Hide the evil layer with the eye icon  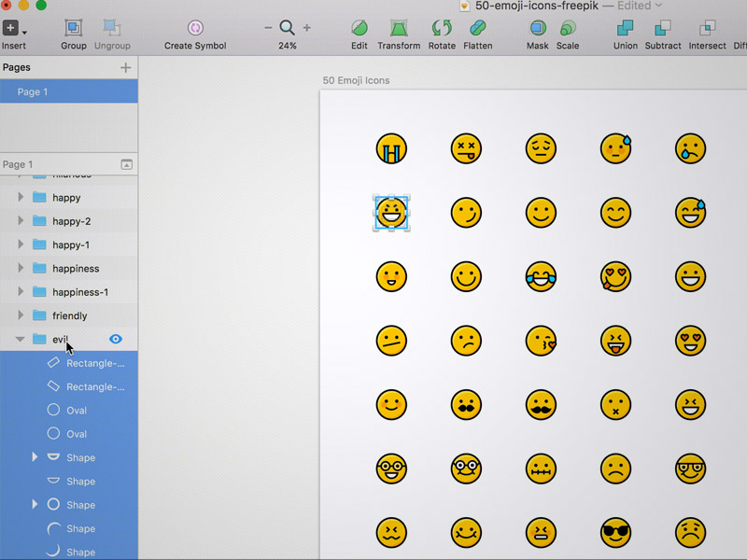[116, 339]
